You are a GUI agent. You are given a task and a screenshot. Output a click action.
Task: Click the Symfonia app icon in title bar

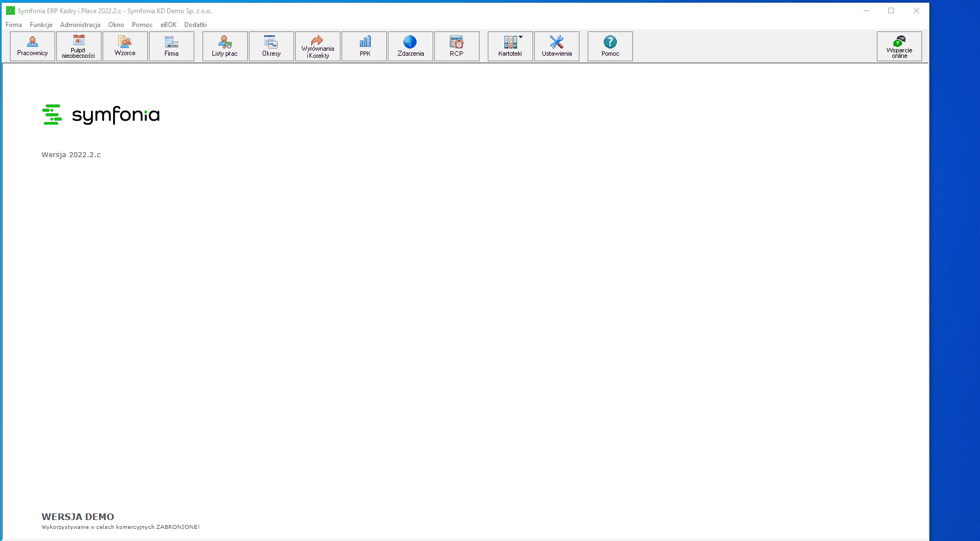(10, 10)
